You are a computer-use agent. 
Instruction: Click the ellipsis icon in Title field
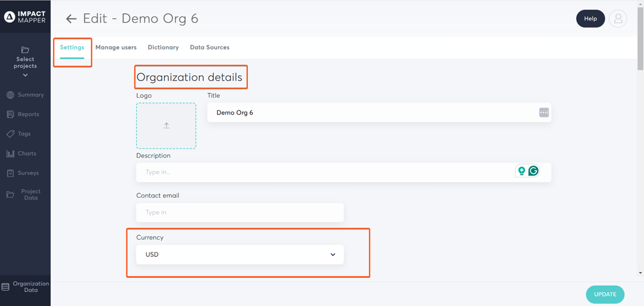543,113
